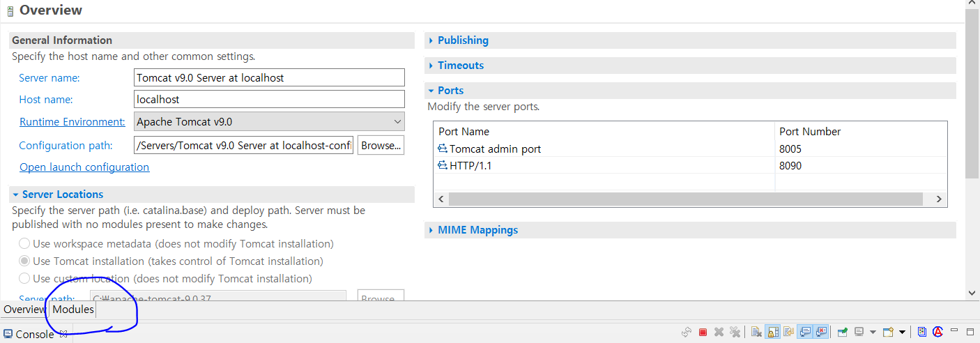Image resolution: width=980 pixels, height=343 pixels.
Task: Close the Console view tab
Action: point(63,334)
